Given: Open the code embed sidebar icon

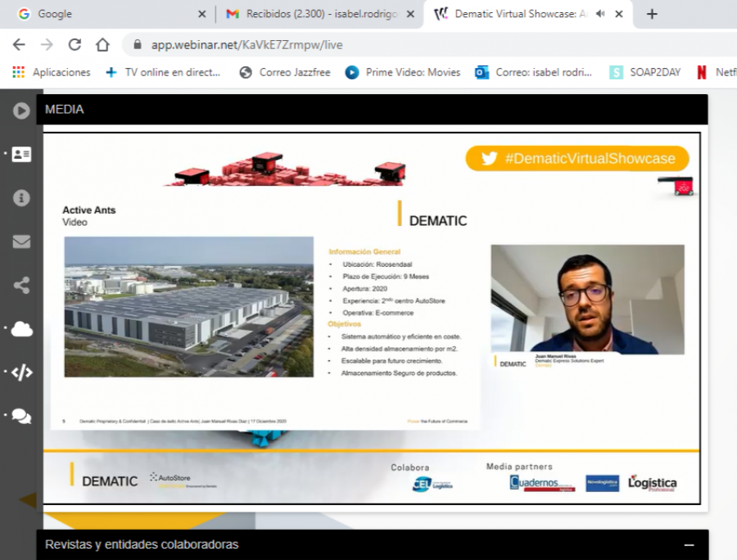Looking at the screenshot, I should pyautogui.click(x=21, y=373).
